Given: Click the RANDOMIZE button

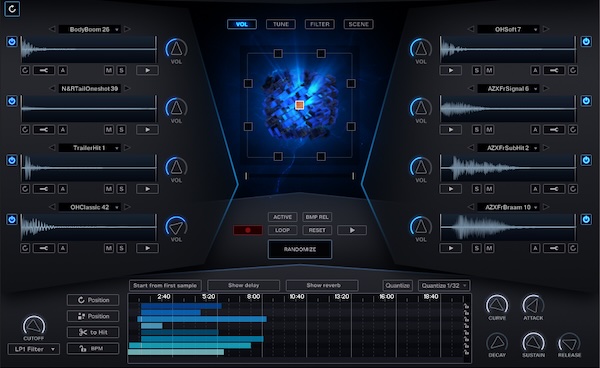Looking at the screenshot, I should pyautogui.click(x=300, y=249).
